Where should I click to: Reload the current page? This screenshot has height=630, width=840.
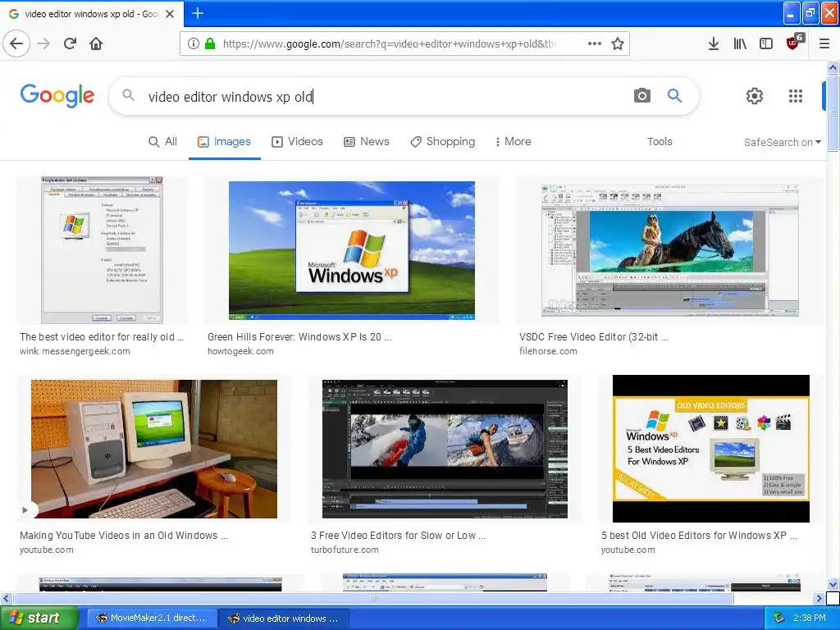(x=70, y=44)
